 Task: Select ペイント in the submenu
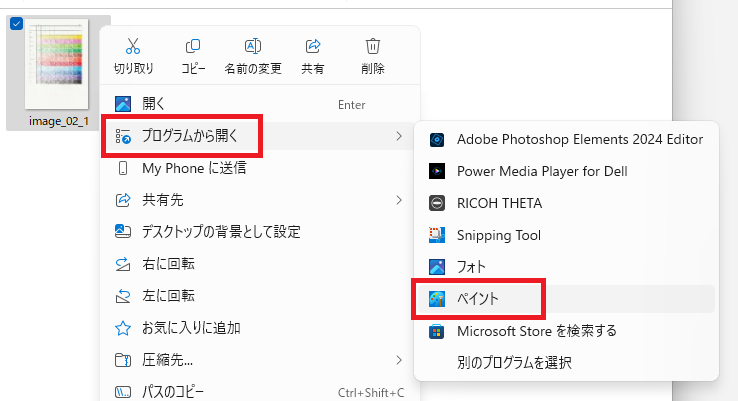point(566,299)
